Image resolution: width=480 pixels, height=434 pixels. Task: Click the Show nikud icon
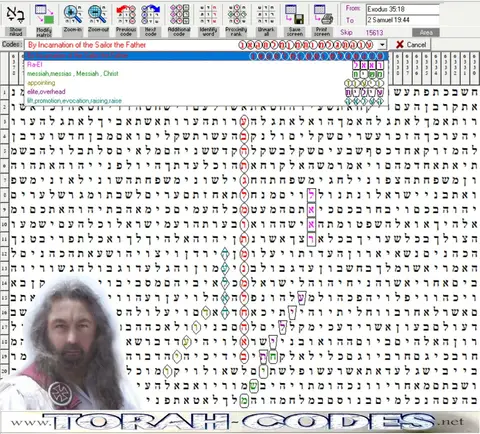tap(15, 14)
